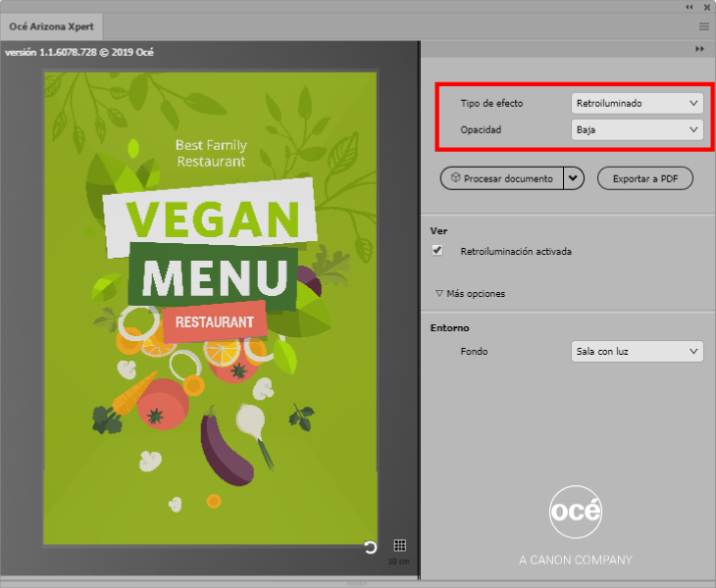Screen dimensions: 716x588
Task: Collapse the settings pane with the double right arrows
Action: [699, 49]
